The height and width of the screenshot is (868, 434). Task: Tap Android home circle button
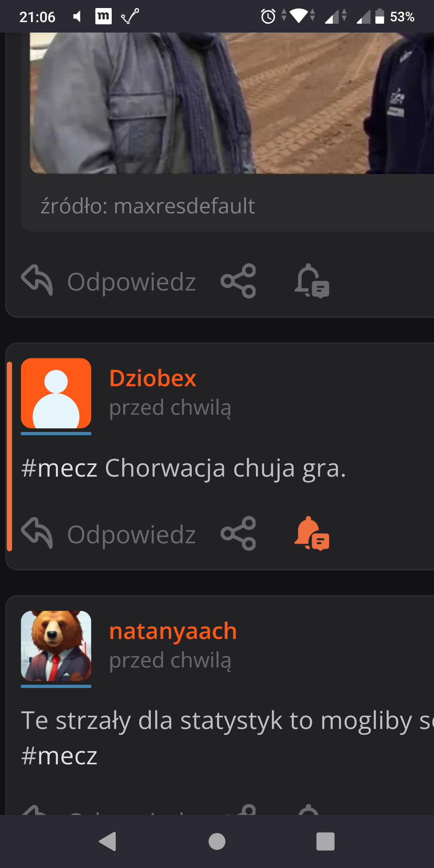point(217,841)
